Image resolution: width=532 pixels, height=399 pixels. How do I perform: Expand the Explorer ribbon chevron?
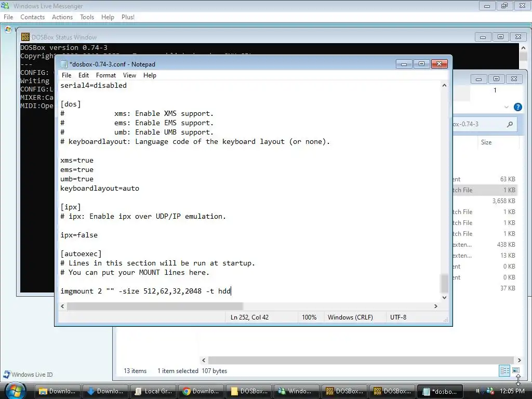coord(506,107)
